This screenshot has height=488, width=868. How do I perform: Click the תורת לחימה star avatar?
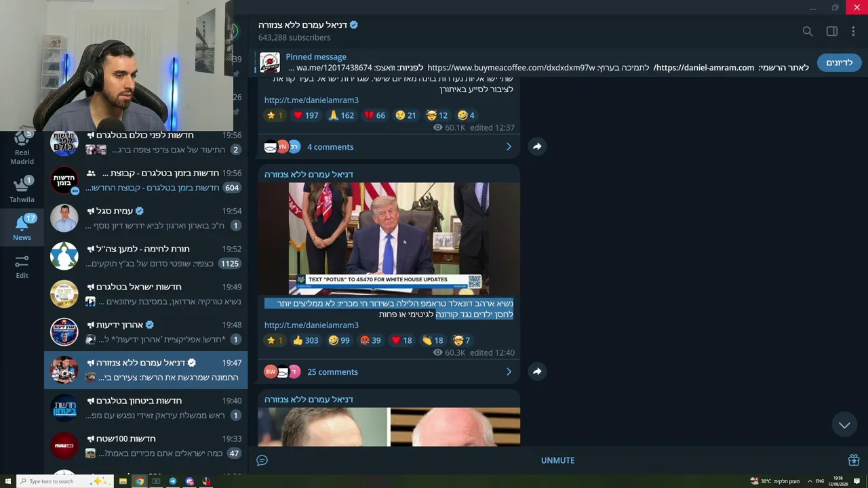coord(64,256)
